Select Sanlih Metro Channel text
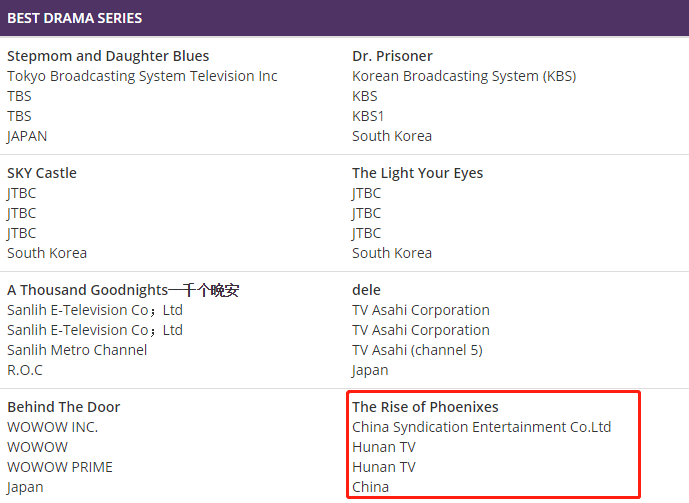The image size is (689, 503). tap(77, 350)
